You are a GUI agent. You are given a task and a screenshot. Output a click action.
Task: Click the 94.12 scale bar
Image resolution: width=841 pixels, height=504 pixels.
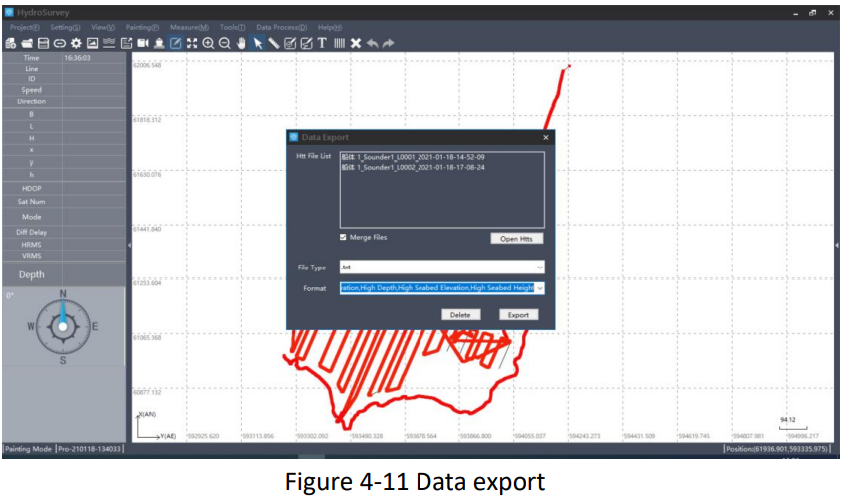pyautogui.click(x=792, y=424)
